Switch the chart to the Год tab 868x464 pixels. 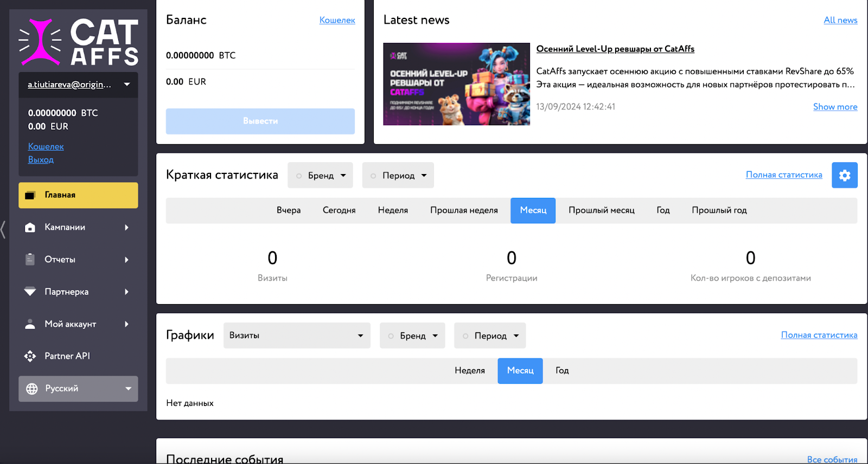562,371
